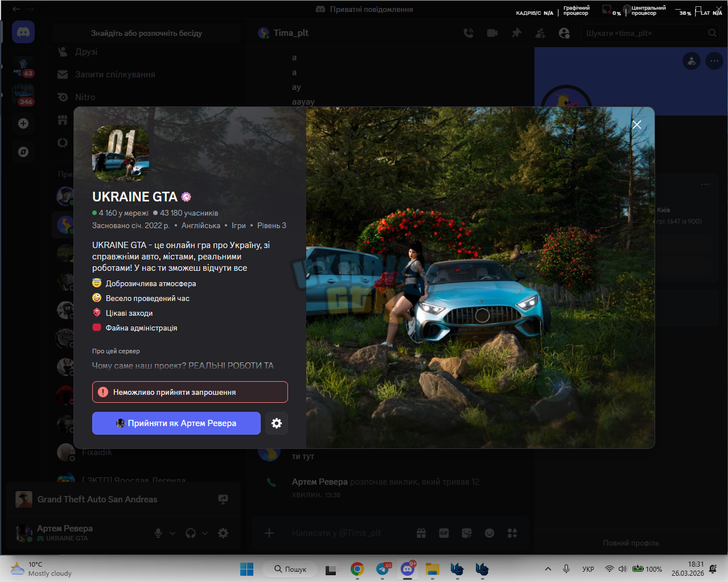Open apps launcher in message box
Image resolution: width=728 pixels, height=582 pixels.
[512, 533]
